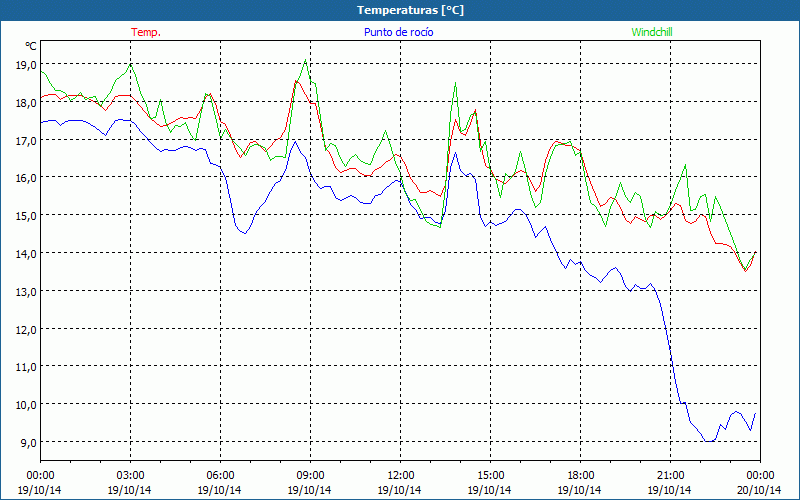
Task: Click the 12,0 y-axis value
Action: coord(27,329)
